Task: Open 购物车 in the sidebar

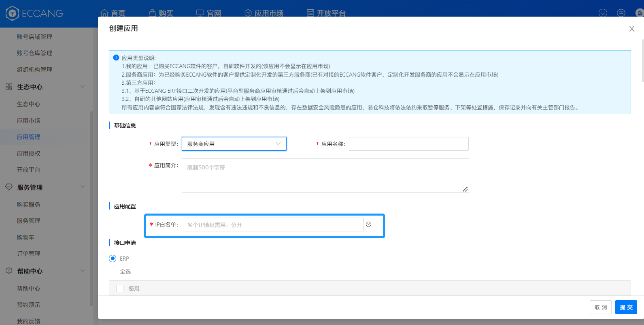Action: pos(26,237)
